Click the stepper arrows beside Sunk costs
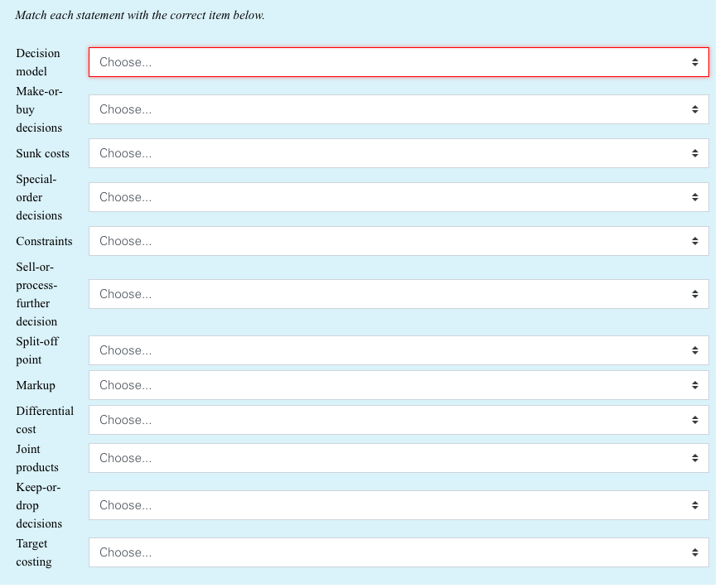720x588 pixels. tap(696, 152)
